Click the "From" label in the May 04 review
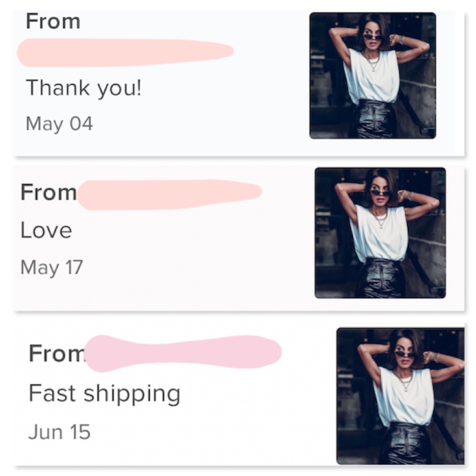Viewport: 476px width, 476px height. coord(53,21)
